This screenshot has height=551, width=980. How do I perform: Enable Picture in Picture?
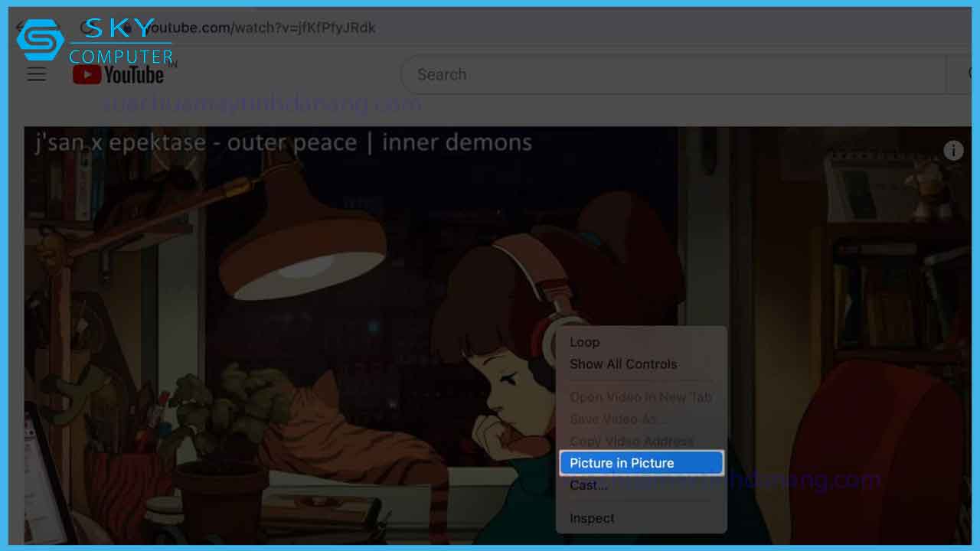[641, 463]
